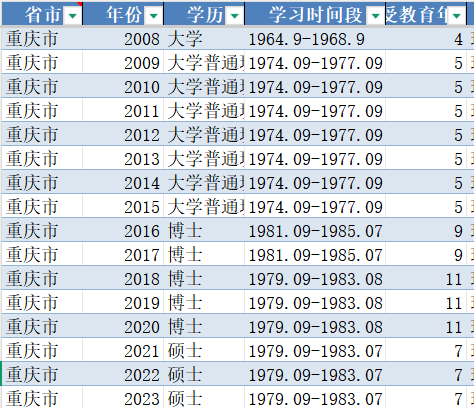Click year cell 2012
Screen dimensions: 474x408
pyautogui.click(x=123, y=134)
